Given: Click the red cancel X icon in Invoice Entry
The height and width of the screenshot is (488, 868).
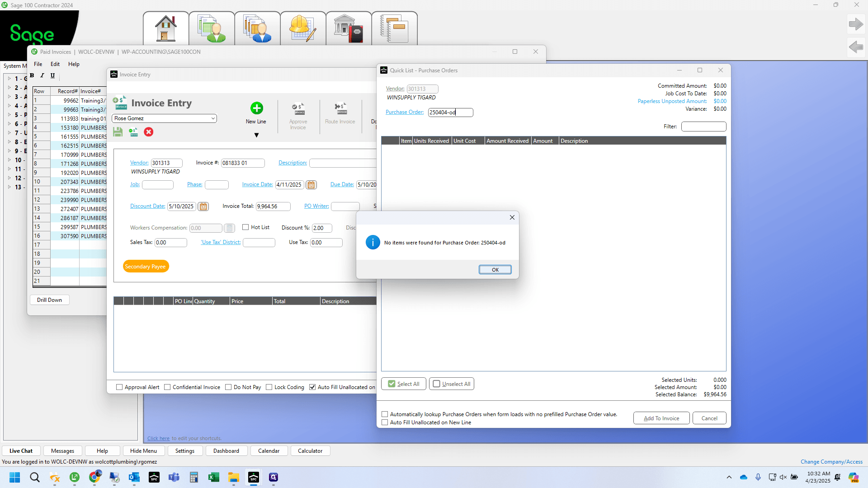Looking at the screenshot, I should pyautogui.click(x=148, y=132).
